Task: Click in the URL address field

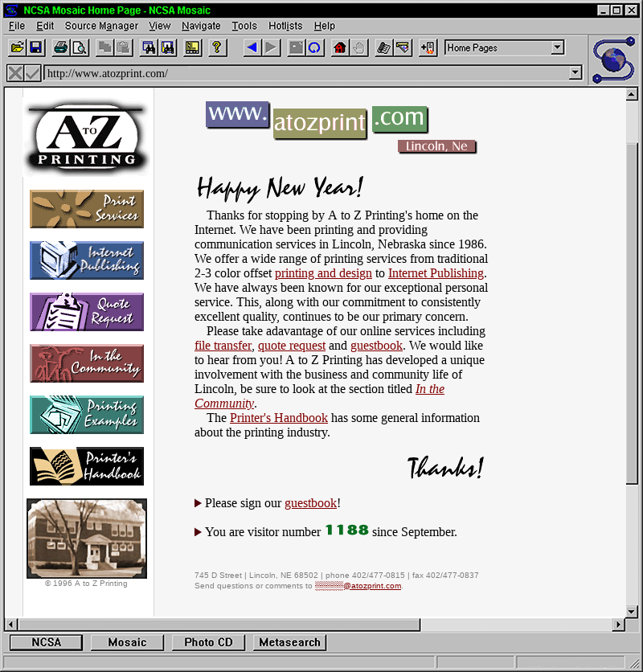Action: click(x=305, y=73)
